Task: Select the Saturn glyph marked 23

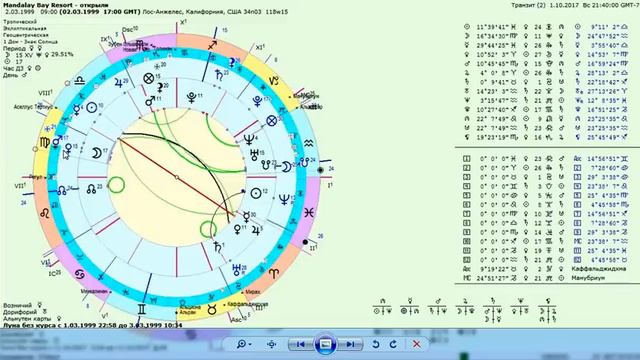Action: pyautogui.click(x=219, y=75)
